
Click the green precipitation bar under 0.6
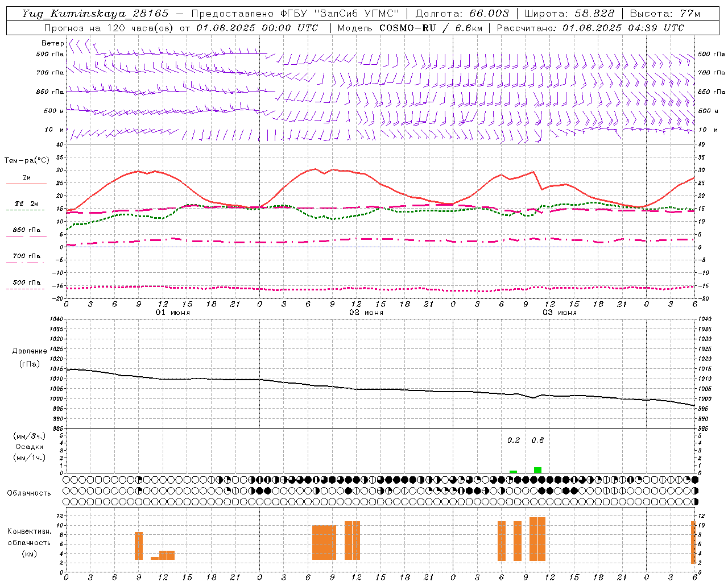click(x=537, y=470)
